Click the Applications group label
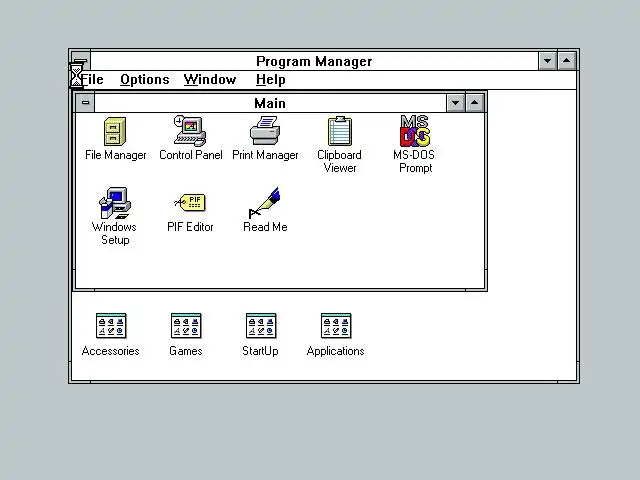640x480 pixels. tap(336, 351)
